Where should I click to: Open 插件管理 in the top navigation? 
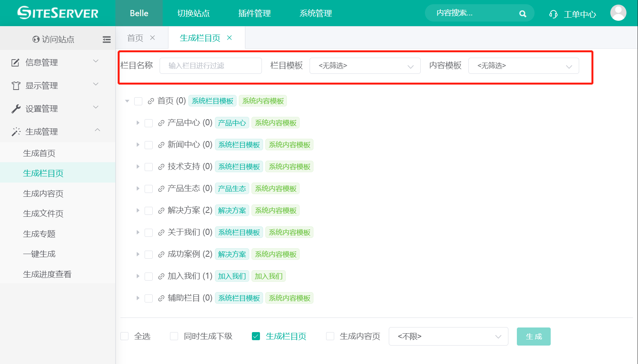coord(254,13)
